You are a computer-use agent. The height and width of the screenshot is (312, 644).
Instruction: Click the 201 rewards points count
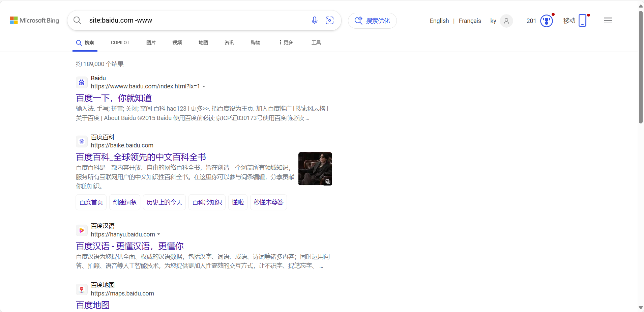click(531, 21)
